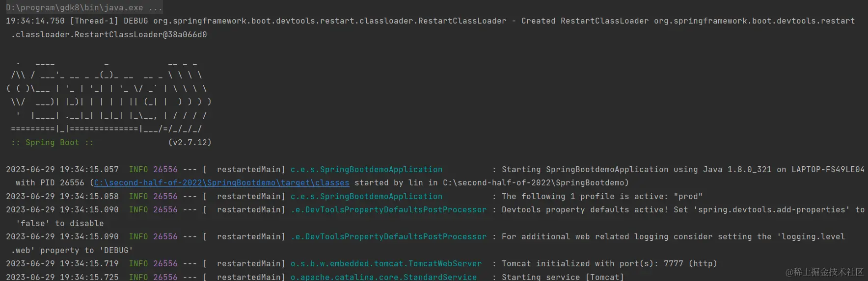Click the 'Tomcat initialized with port(s): 7777 (http)' message
Image resolution: width=868 pixels, height=281 pixels.
click(x=609, y=264)
